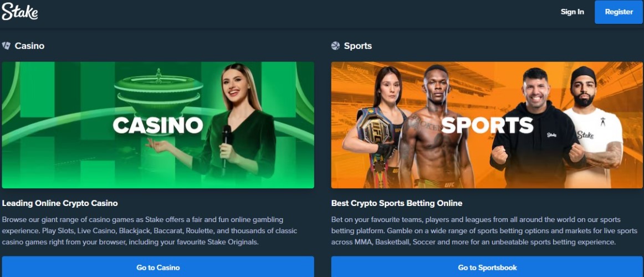Open the green Casino banner image
The height and width of the screenshot is (277, 644).
pyautogui.click(x=158, y=125)
